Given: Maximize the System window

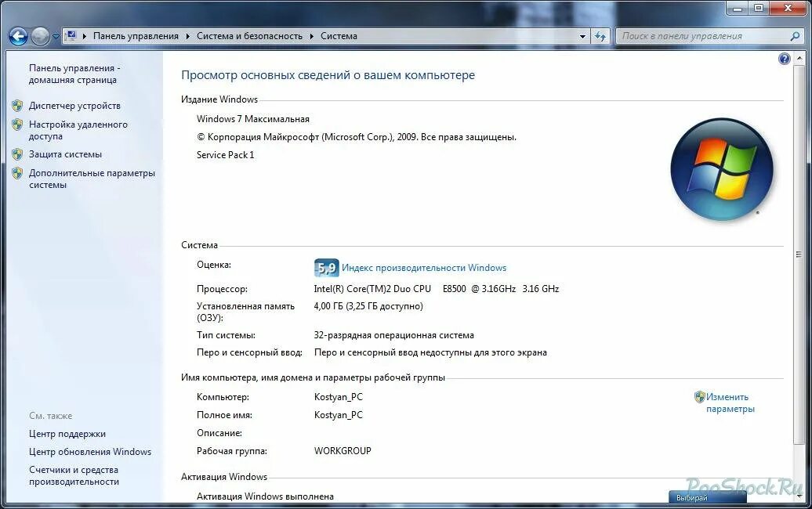Looking at the screenshot, I should pos(758,8).
